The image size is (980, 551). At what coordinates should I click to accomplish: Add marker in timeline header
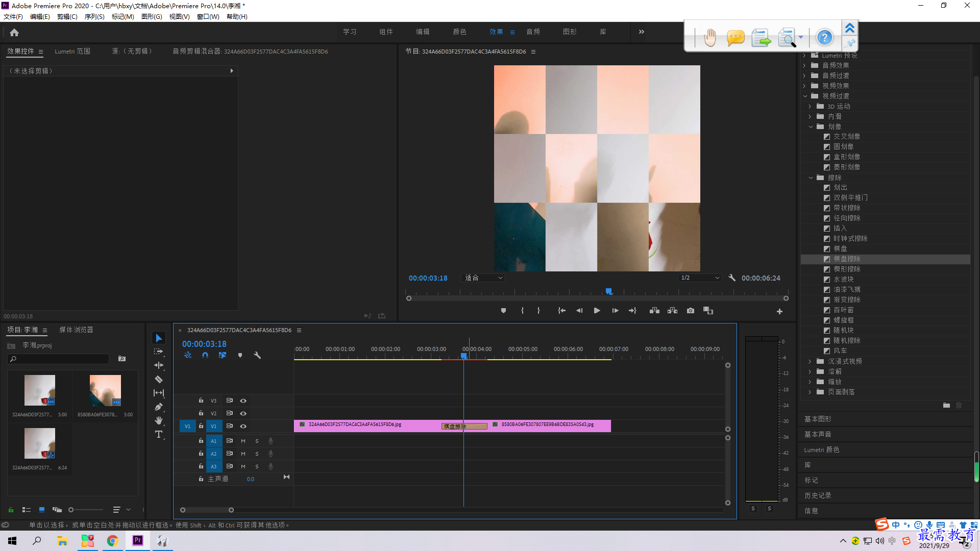click(x=240, y=355)
